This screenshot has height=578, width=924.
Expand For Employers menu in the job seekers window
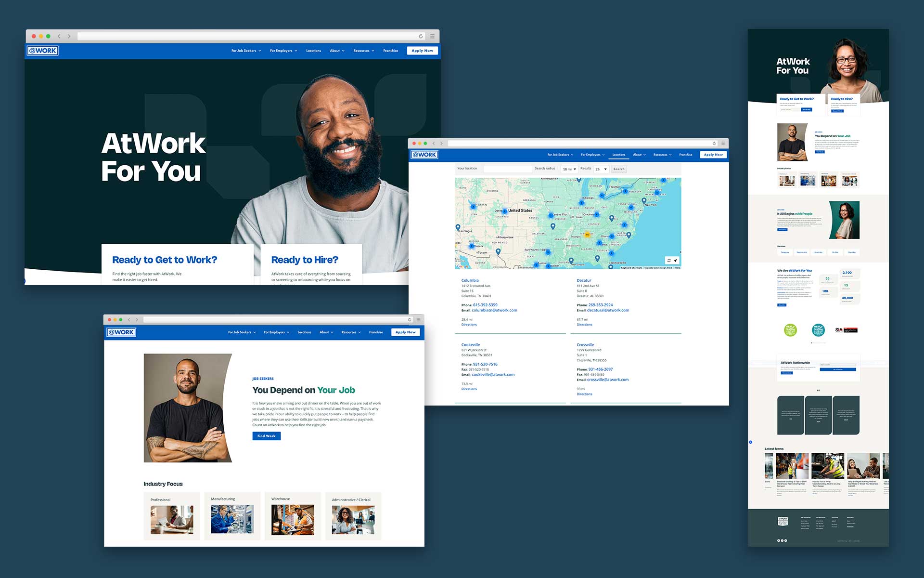(x=276, y=332)
